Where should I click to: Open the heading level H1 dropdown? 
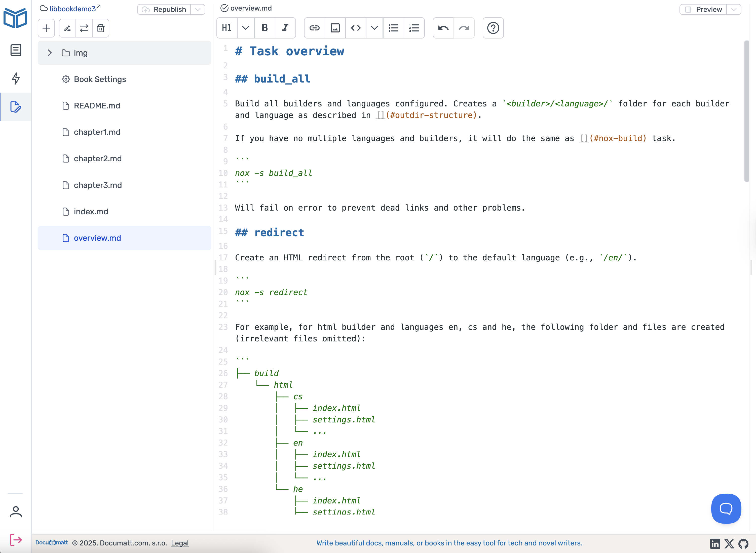click(245, 28)
